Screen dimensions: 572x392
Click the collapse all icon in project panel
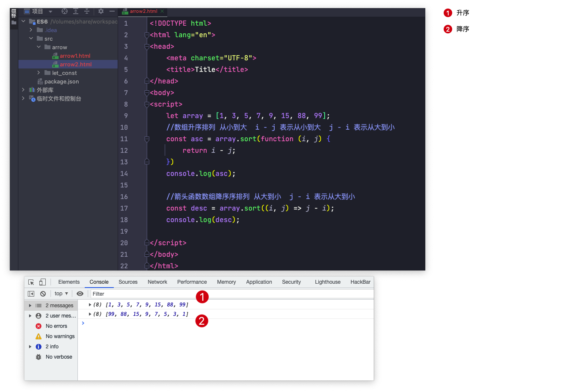pyautogui.click(x=87, y=12)
